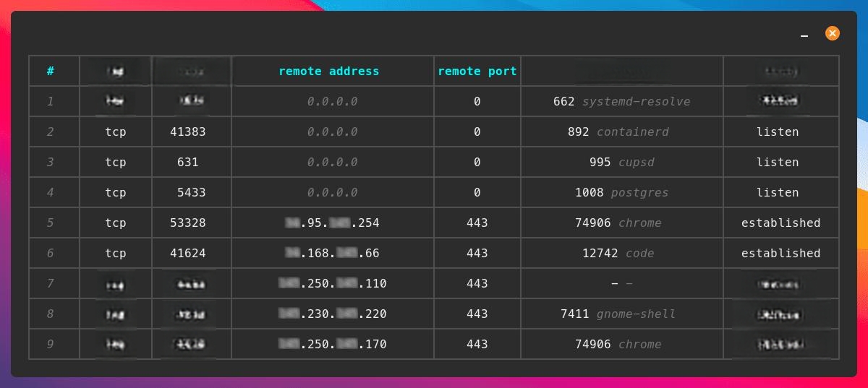Click remote port '443' in gnome-shell row
The width and height of the screenshot is (868, 388).
coord(477,314)
